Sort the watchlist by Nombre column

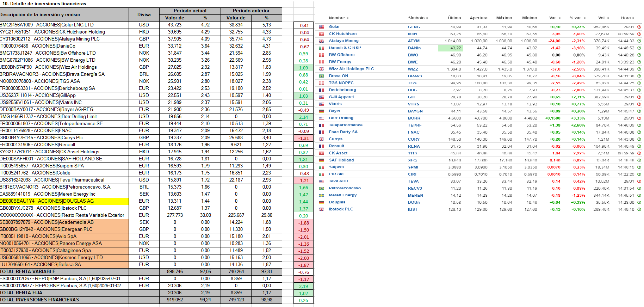click(338, 18)
